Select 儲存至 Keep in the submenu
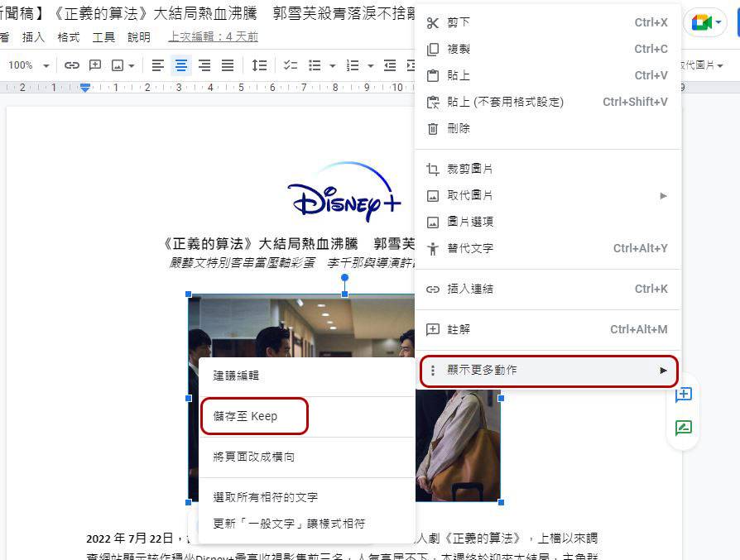The height and width of the screenshot is (560, 740). 246,416
